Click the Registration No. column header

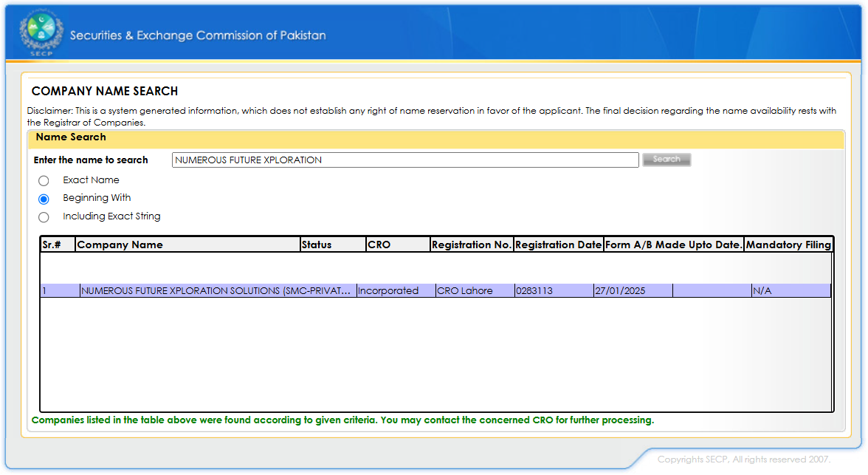click(472, 245)
